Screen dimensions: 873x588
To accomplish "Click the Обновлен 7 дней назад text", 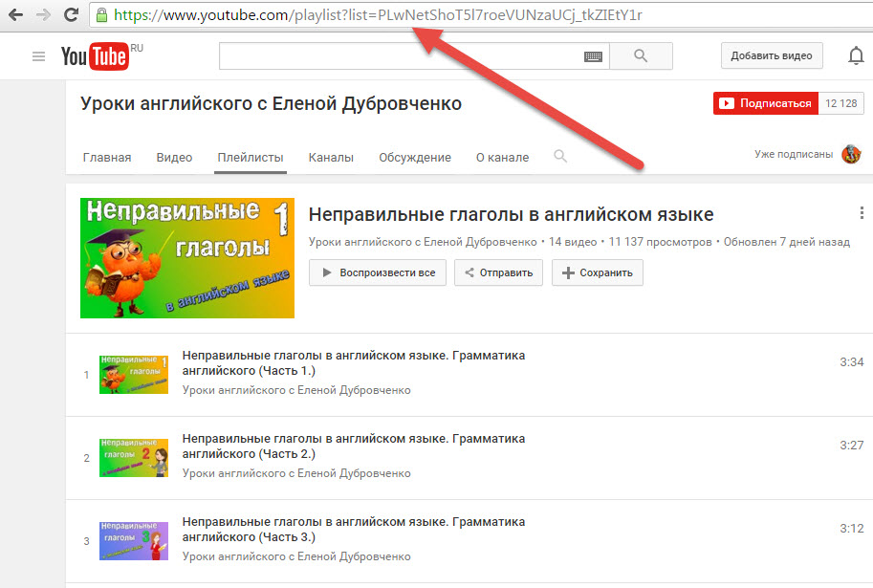I will 787,242.
